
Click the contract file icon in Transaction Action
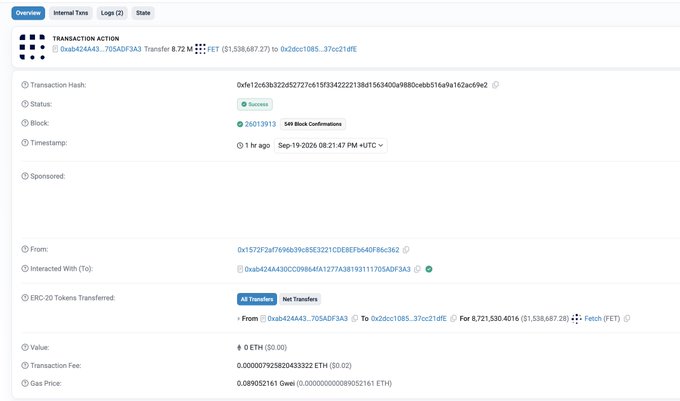[x=55, y=49]
